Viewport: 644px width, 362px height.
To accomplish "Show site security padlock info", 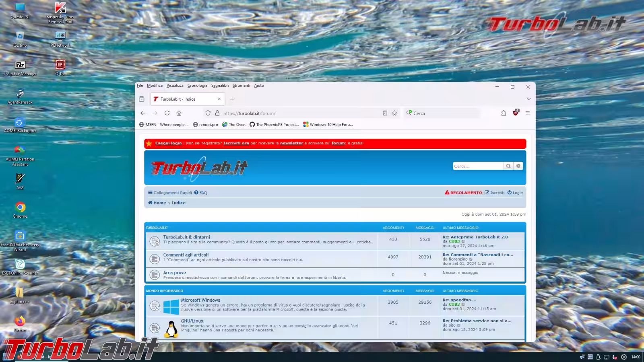I will tap(217, 113).
